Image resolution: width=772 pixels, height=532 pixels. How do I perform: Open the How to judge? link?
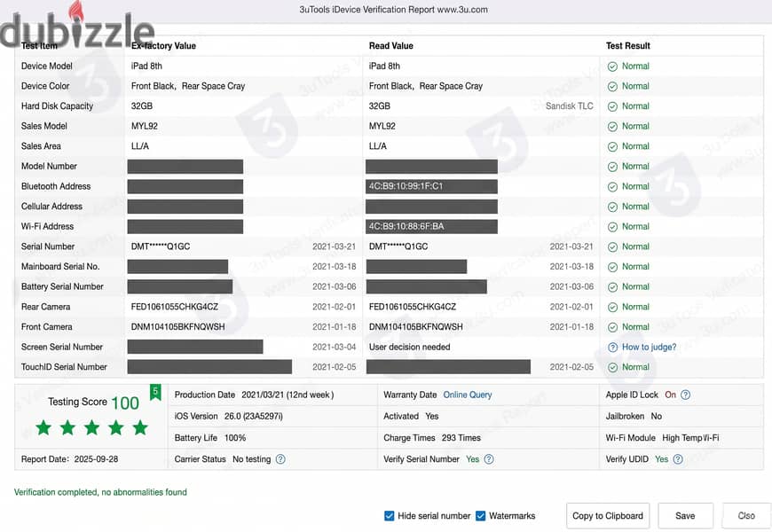[649, 347]
